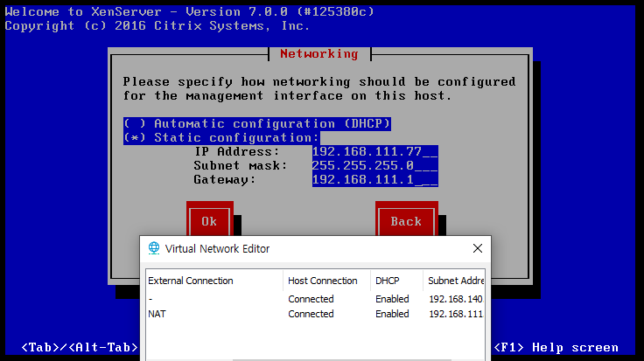Image resolution: width=644 pixels, height=361 pixels.
Task: Click the Virtual Network Editor globe icon
Action: click(154, 248)
